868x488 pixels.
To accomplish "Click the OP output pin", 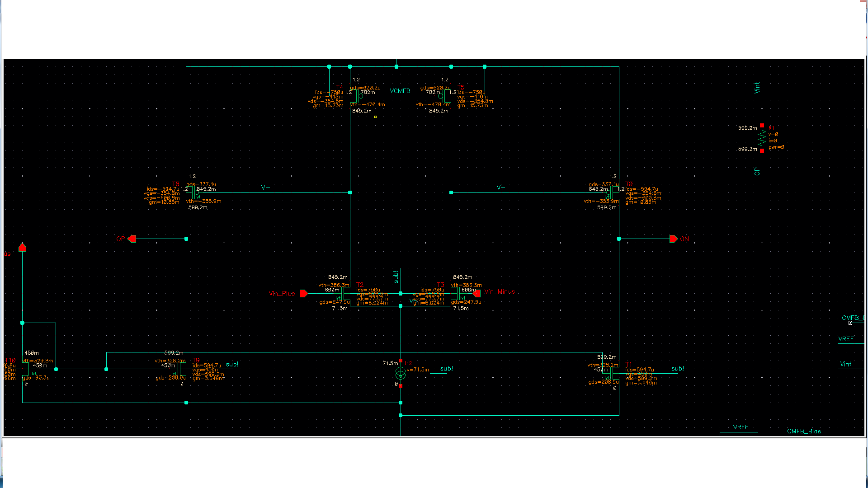I will 132,239.
